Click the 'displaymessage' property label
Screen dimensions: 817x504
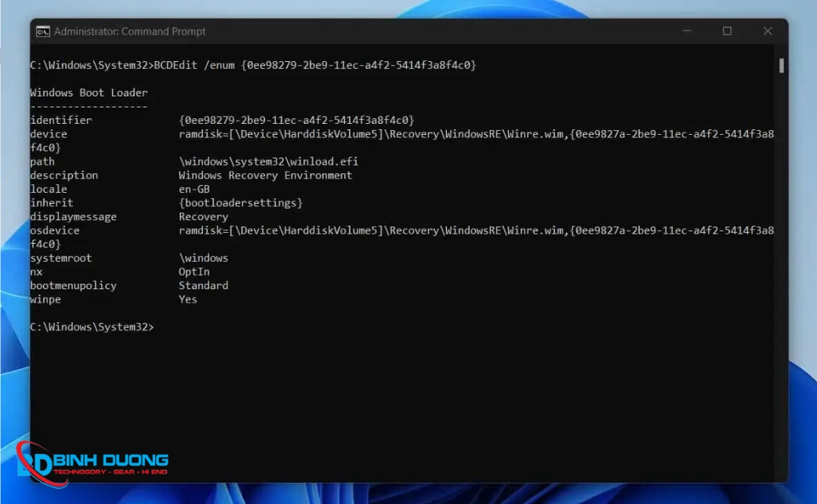73,217
